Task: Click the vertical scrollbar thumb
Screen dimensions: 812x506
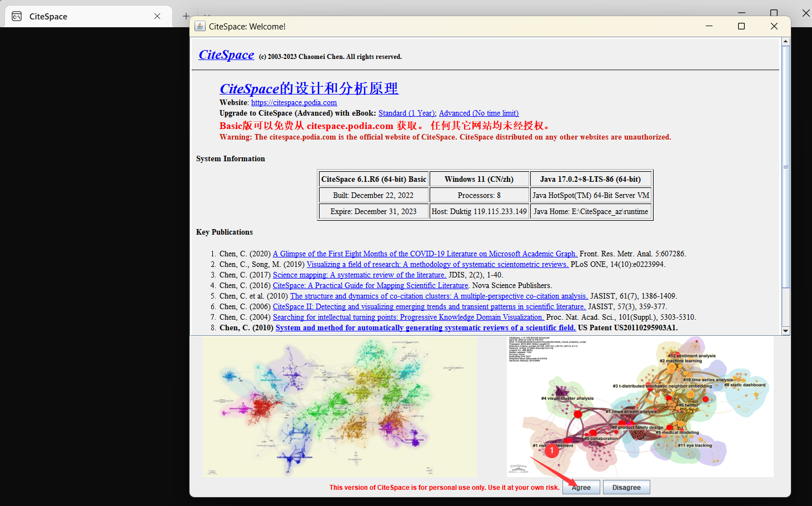Action: coord(785,167)
